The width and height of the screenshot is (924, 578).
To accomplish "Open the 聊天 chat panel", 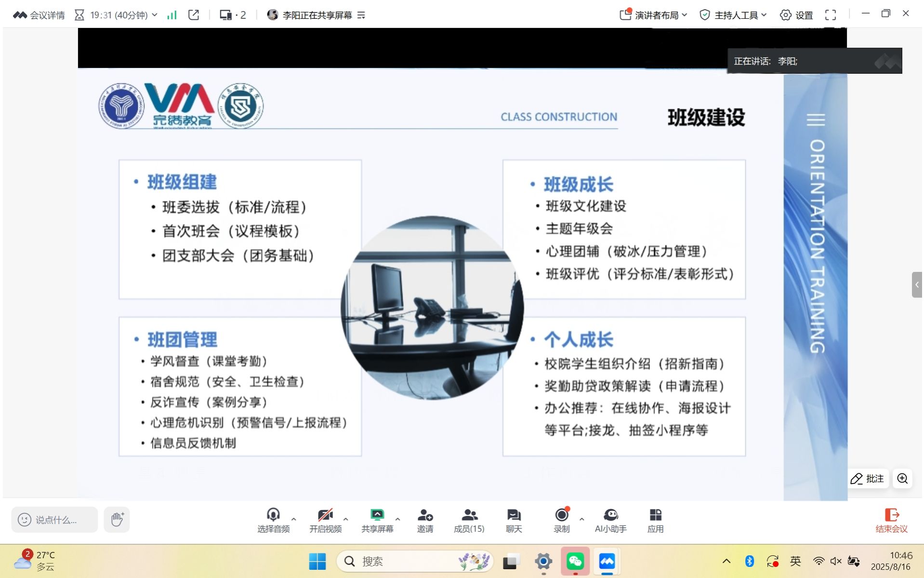I will coord(514,520).
